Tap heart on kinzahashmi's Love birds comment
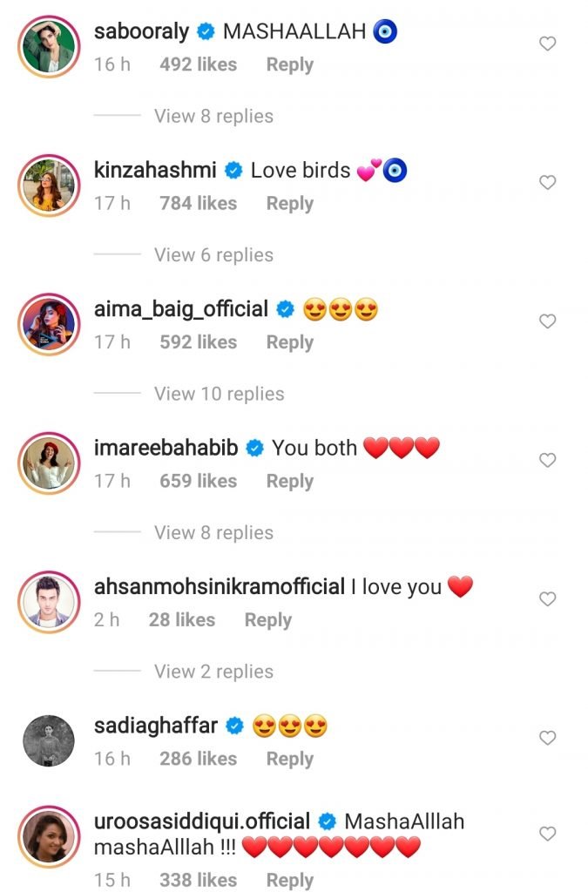588x892 pixels. [548, 183]
